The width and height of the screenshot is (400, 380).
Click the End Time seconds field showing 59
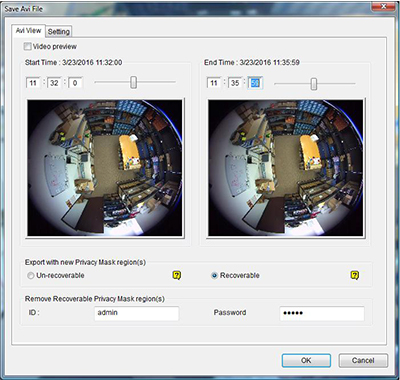coord(255,83)
